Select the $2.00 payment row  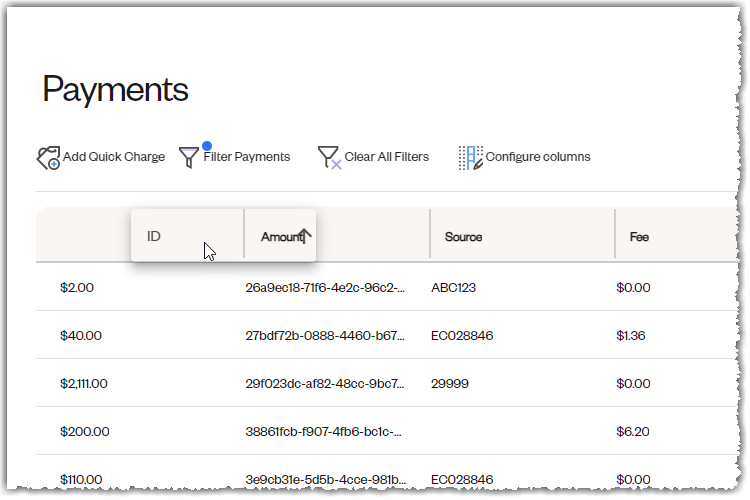pyautogui.click(x=386, y=287)
